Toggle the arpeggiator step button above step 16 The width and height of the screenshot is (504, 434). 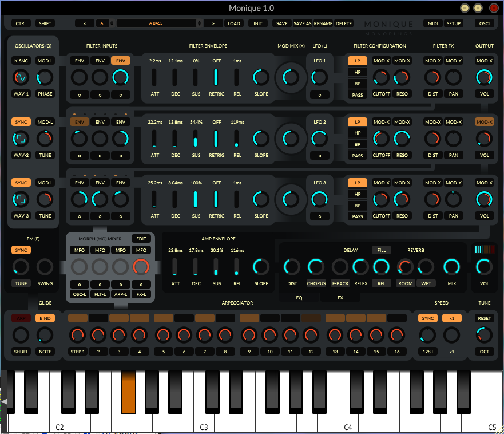(x=397, y=318)
